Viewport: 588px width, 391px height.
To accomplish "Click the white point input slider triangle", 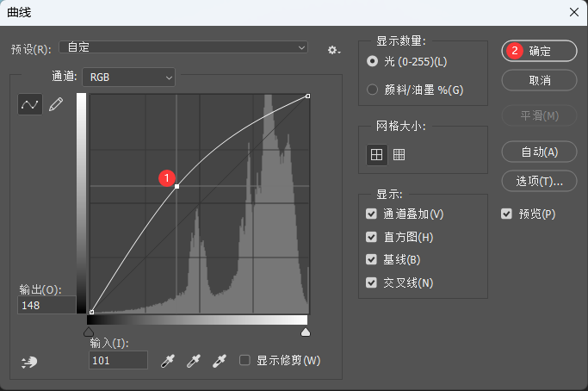I will tap(306, 332).
